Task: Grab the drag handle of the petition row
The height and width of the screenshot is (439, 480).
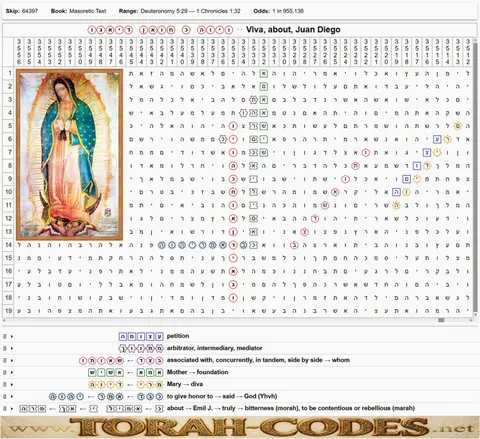Action: point(5,336)
